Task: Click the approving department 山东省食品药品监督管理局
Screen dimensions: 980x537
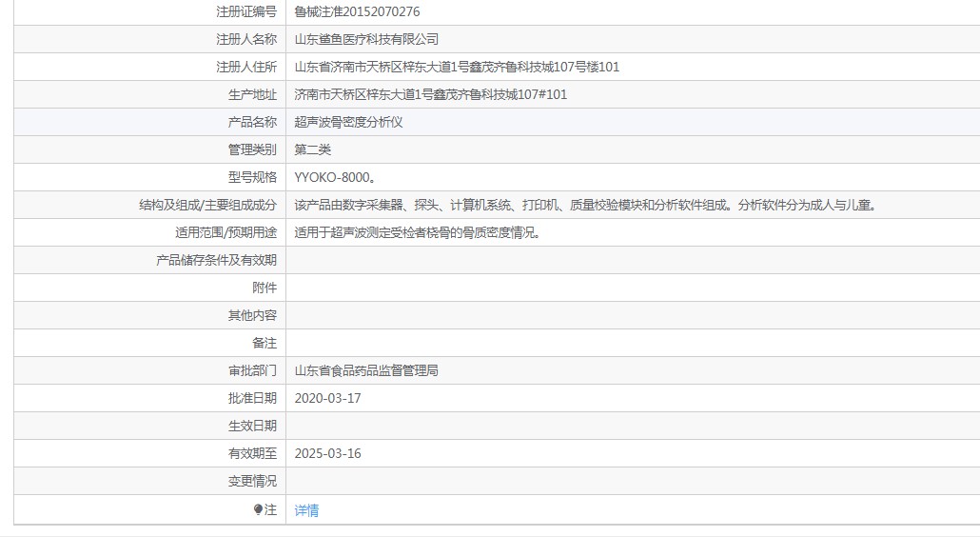Action: (366, 370)
